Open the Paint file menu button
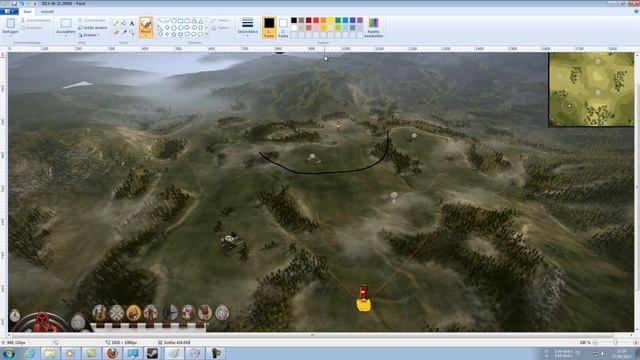The height and width of the screenshot is (360, 640). [x=9, y=11]
